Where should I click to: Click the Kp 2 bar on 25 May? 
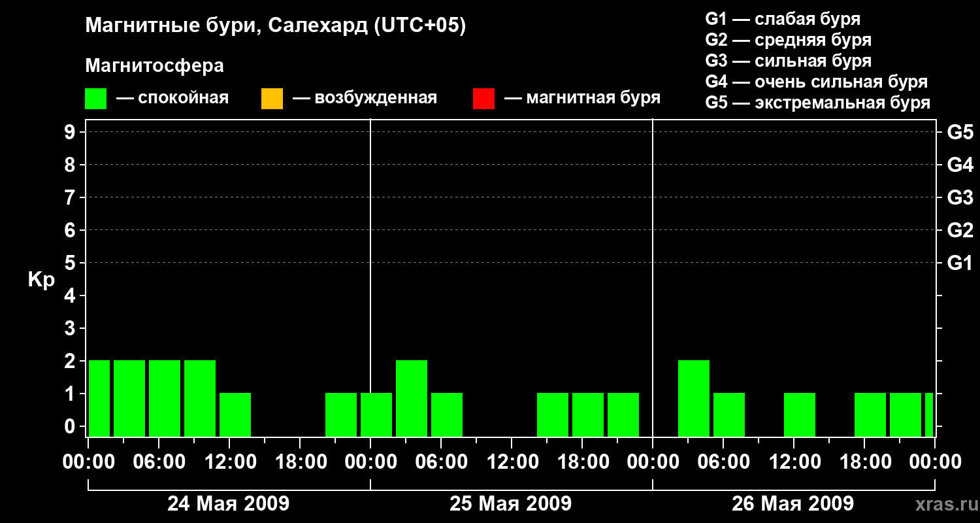412,398
